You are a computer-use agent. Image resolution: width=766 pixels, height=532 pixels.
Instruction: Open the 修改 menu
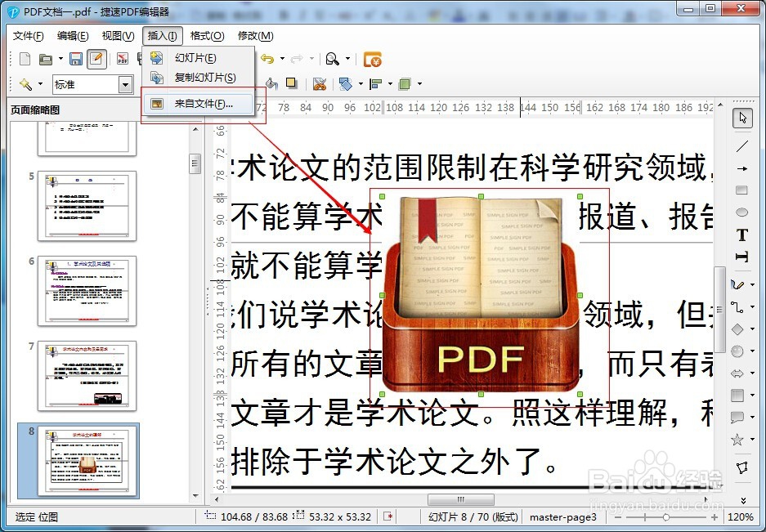(x=256, y=35)
